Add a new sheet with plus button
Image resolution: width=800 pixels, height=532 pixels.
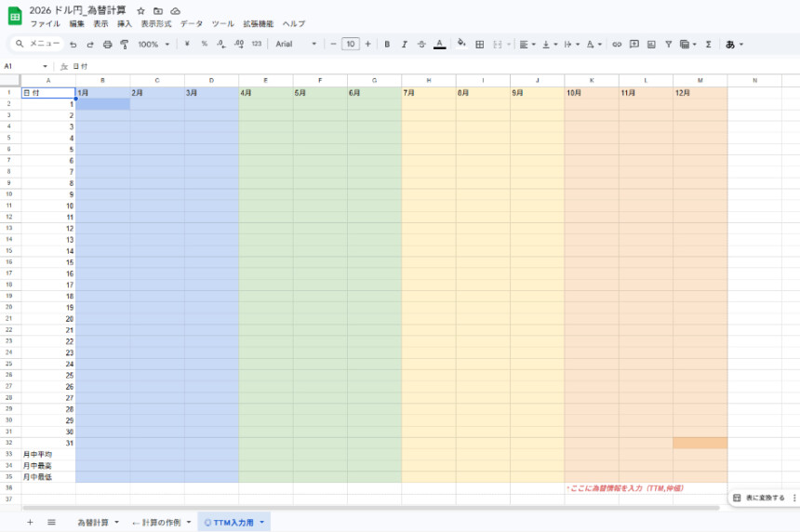[30, 523]
